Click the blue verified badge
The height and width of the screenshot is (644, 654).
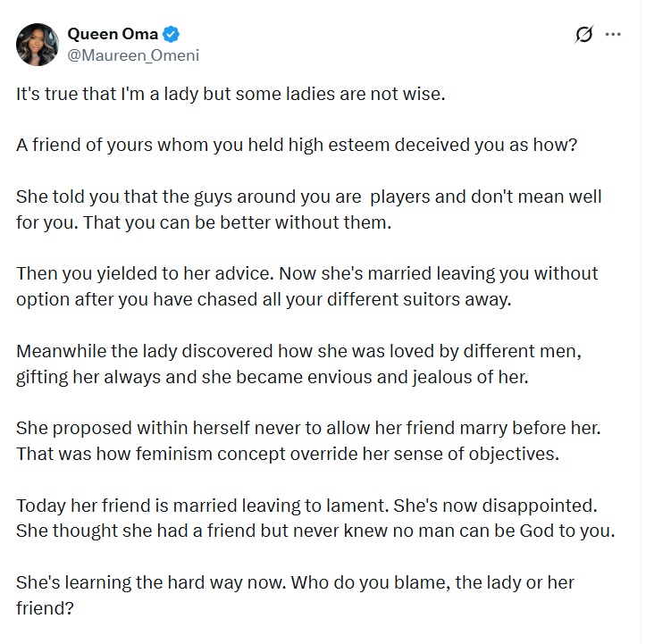pos(172,35)
